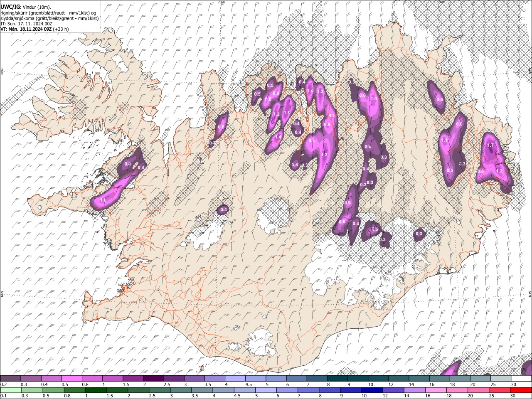Click the '1.1' snowfall value on the map
Screen dimensions: 532x399
pos(444,140)
